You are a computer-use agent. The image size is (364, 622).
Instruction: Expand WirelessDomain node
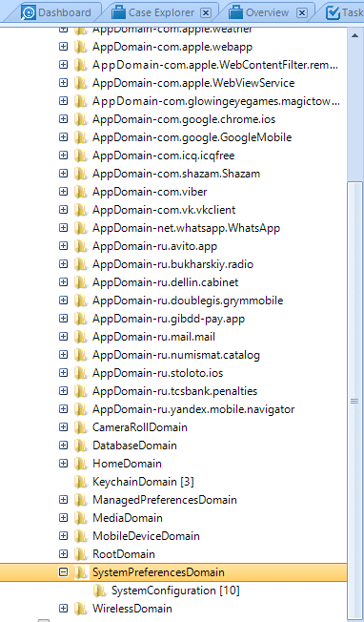[63, 608]
